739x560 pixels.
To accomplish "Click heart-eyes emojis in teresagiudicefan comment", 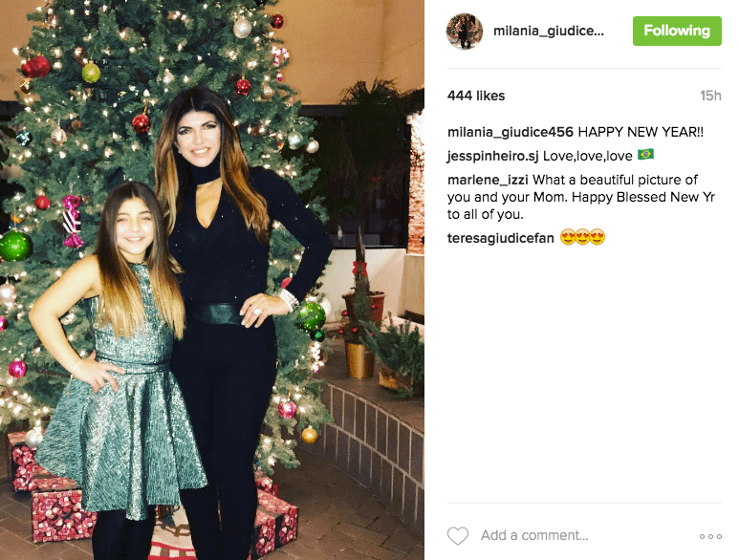I will tap(582, 237).
